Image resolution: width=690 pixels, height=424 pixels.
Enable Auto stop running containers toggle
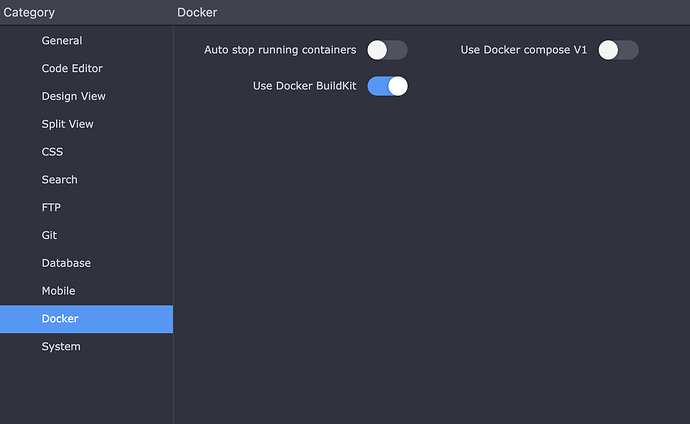tap(387, 50)
